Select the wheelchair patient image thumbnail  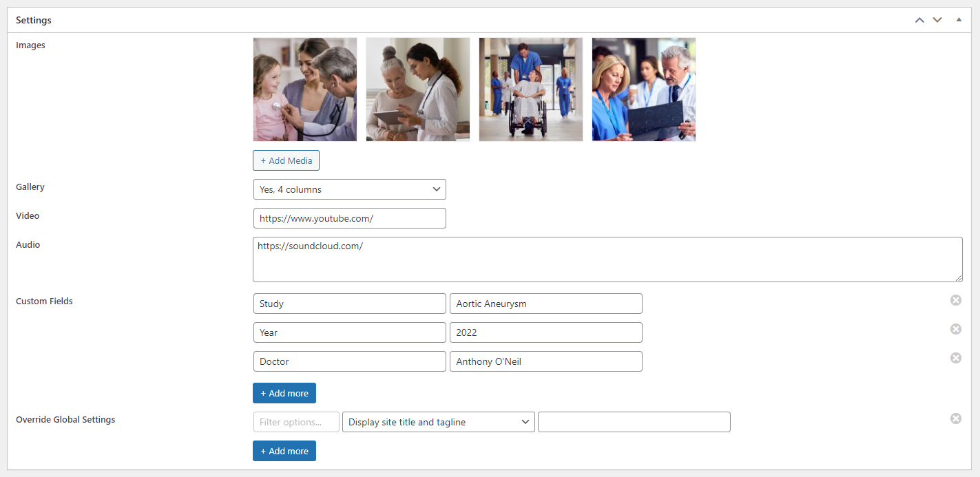(531, 89)
